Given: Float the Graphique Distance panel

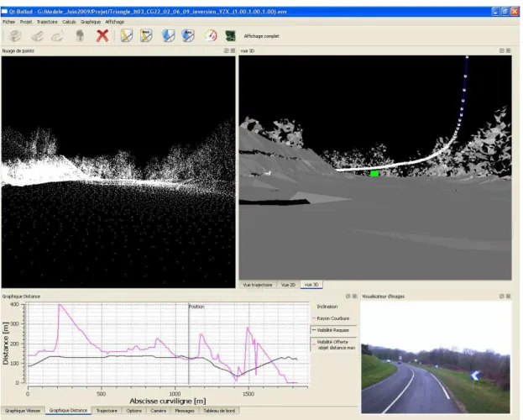Looking at the screenshot, I should [x=348, y=297].
